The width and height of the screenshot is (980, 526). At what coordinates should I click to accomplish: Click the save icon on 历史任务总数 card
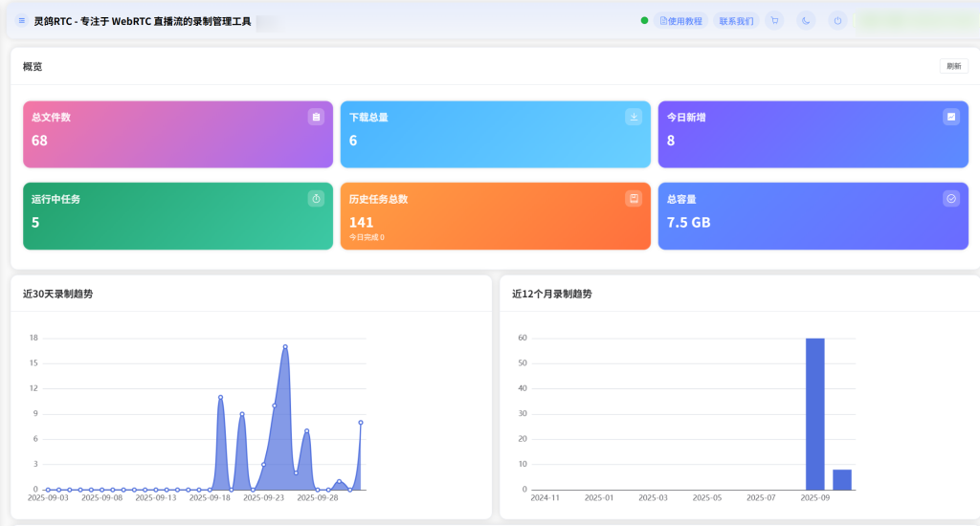coord(634,198)
